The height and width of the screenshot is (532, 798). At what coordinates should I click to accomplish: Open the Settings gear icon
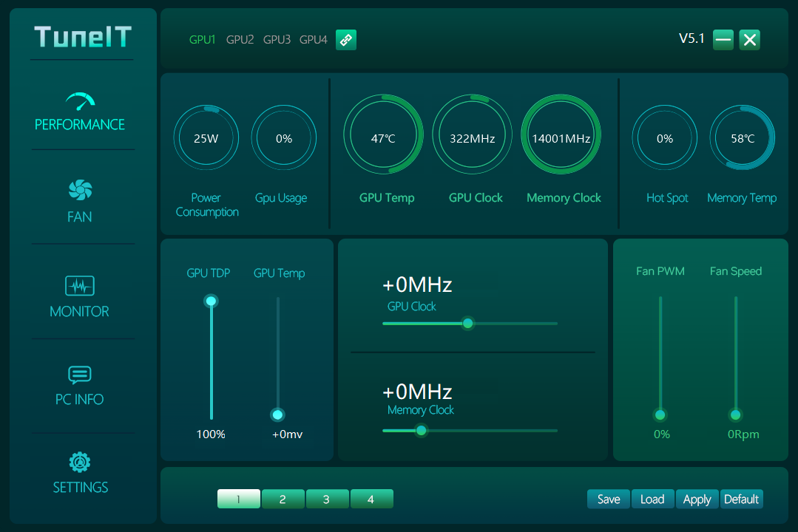pyautogui.click(x=80, y=463)
